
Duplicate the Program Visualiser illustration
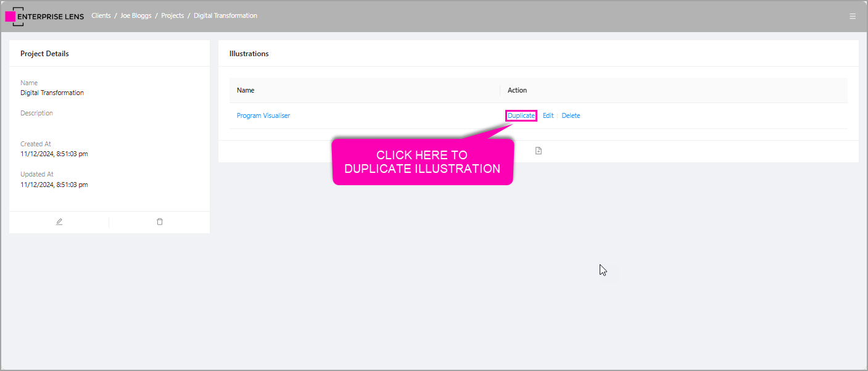521,116
